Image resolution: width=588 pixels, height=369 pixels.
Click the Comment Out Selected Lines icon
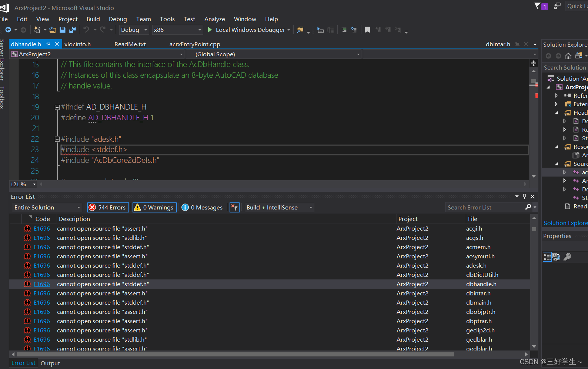(344, 30)
